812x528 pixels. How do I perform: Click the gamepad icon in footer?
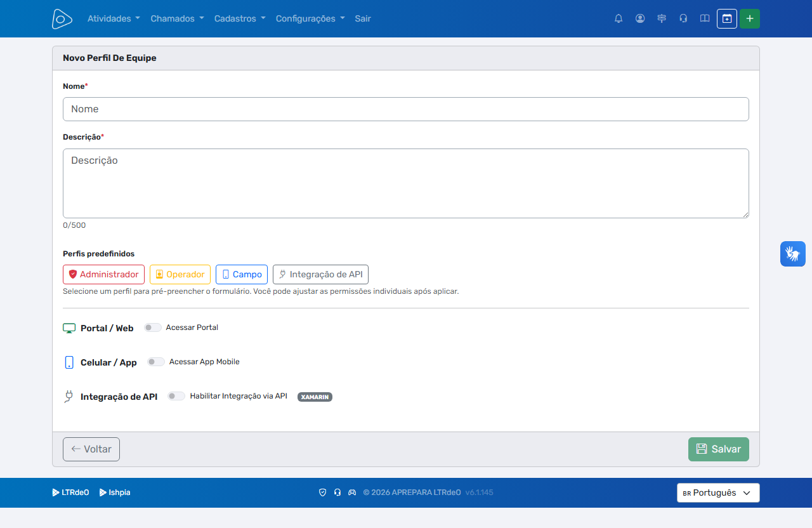351,492
